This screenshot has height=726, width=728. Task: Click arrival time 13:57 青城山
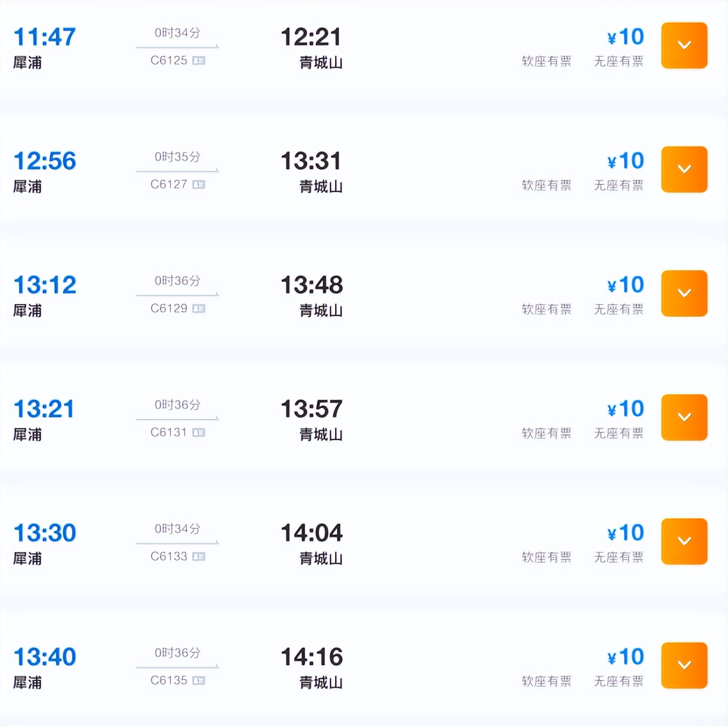pos(312,410)
